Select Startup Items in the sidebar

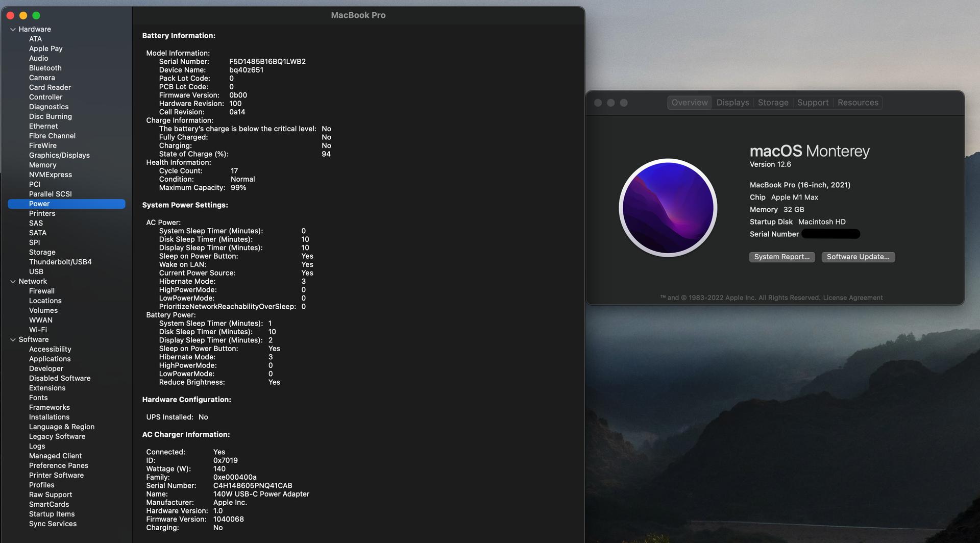coord(52,514)
